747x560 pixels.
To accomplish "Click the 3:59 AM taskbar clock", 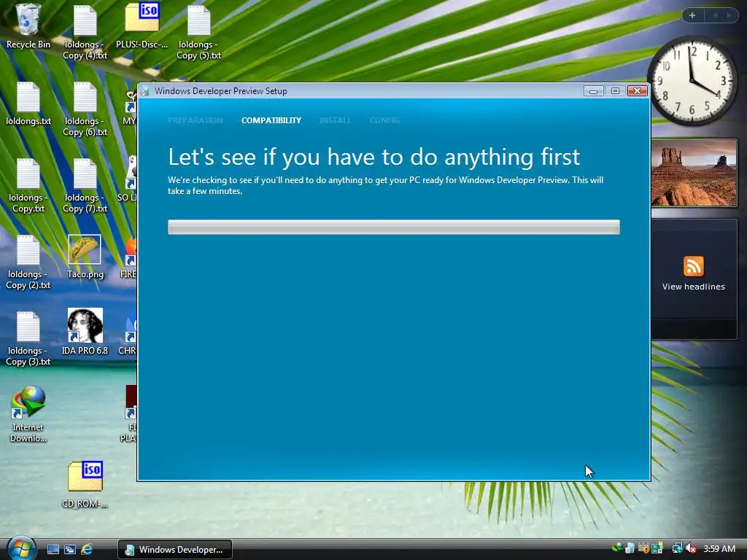I will click(719, 548).
